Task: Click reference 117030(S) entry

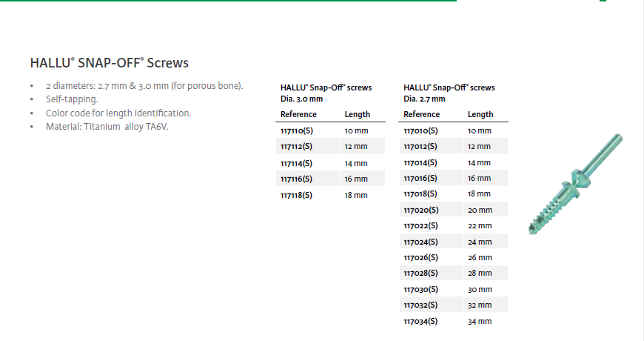Action: [420, 290]
